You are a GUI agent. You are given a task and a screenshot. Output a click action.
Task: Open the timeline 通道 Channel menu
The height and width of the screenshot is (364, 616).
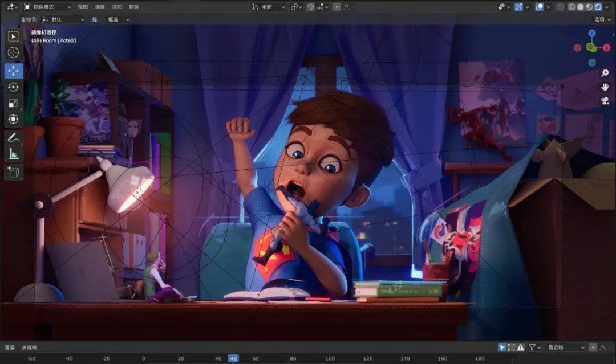click(x=10, y=347)
